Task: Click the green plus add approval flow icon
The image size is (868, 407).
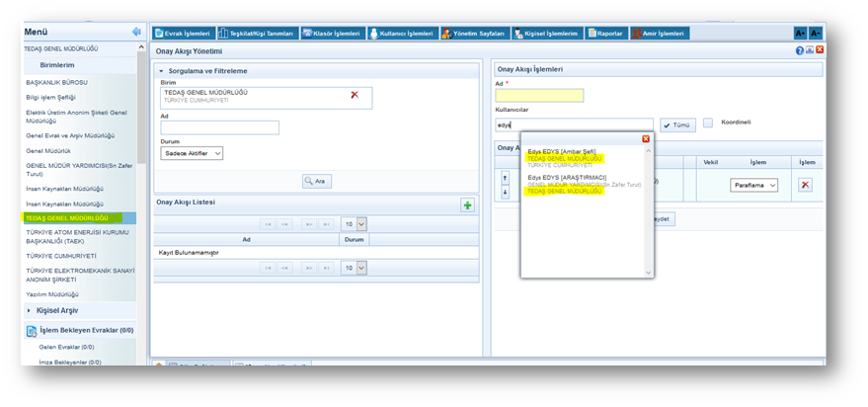Action: (467, 204)
